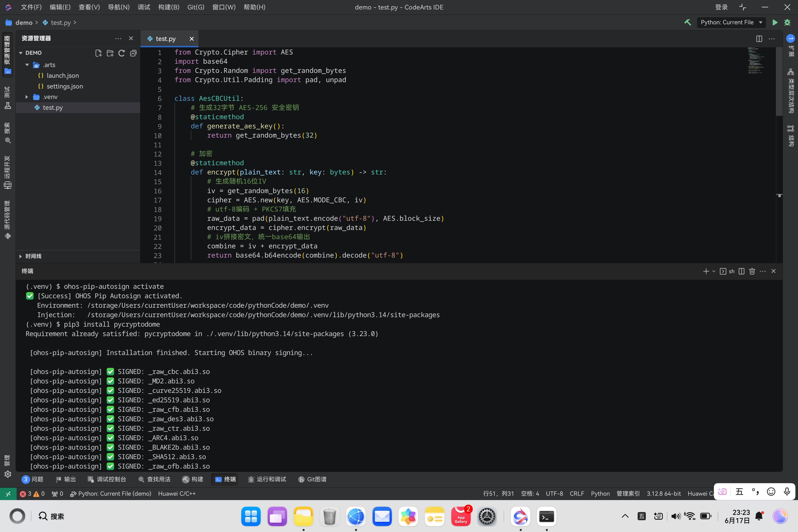Switch to the Debug Console tab

107,479
